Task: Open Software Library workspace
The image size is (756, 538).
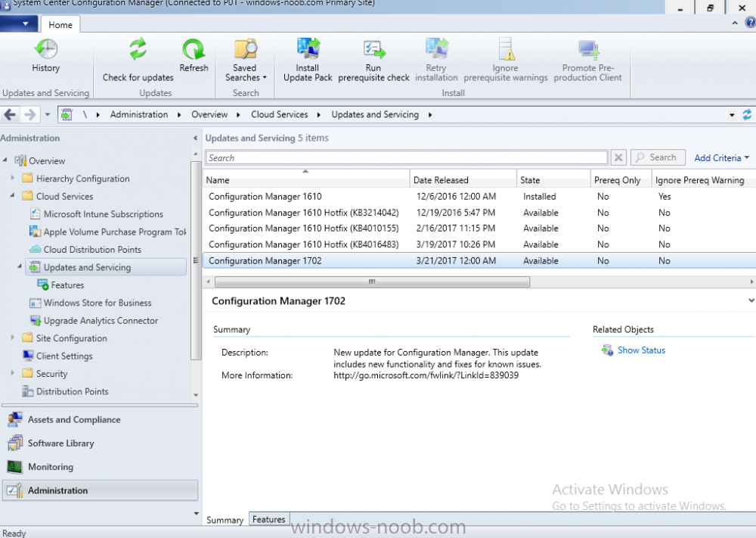Action: 101,443
